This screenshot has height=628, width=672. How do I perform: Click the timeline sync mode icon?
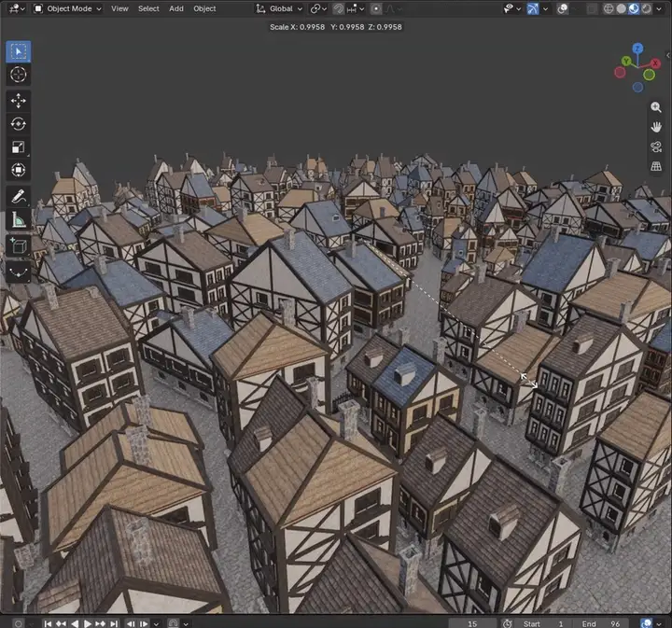click(174, 623)
